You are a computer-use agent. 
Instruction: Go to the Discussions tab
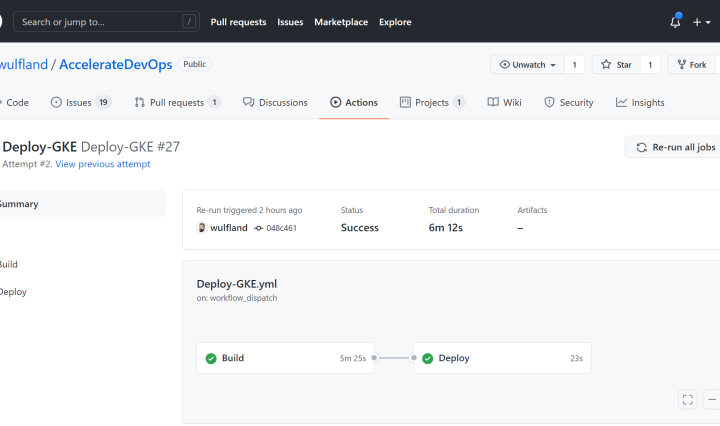click(275, 102)
